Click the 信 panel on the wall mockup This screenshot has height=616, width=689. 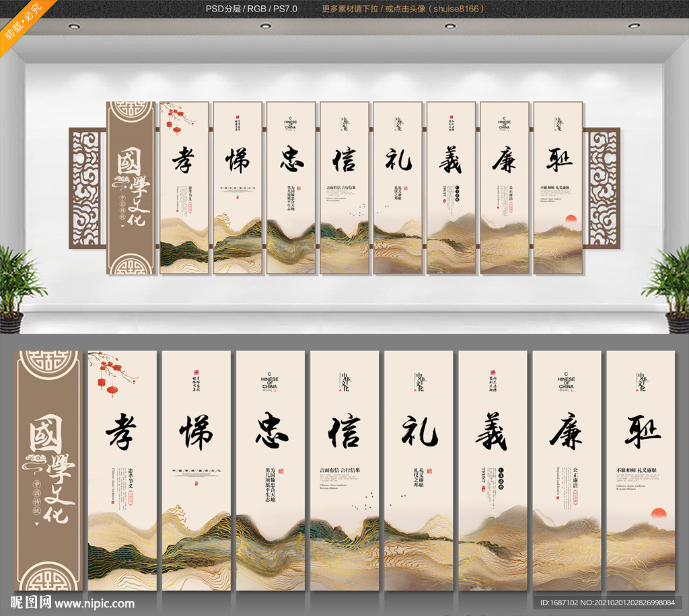(x=344, y=188)
